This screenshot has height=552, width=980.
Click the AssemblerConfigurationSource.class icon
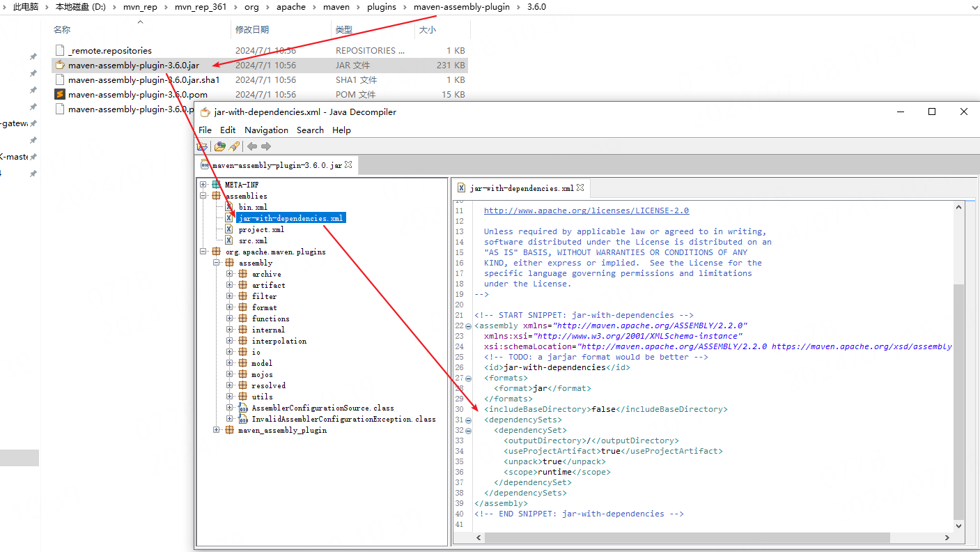(x=243, y=408)
